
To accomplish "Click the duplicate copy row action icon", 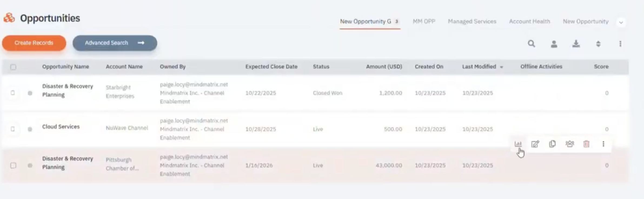I will click(x=552, y=144).
